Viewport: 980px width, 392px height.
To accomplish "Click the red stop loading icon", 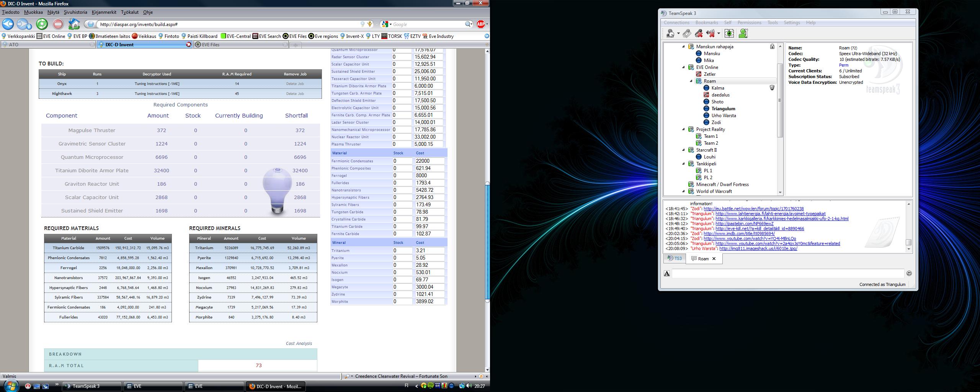I will click(x=58, y=24).
